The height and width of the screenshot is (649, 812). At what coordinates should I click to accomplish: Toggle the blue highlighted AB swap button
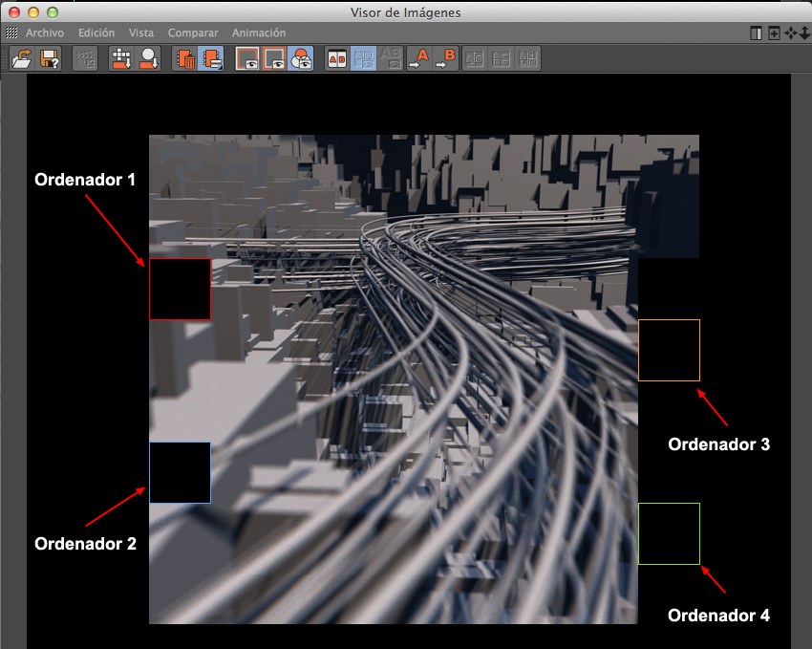(x=364, y=59)
